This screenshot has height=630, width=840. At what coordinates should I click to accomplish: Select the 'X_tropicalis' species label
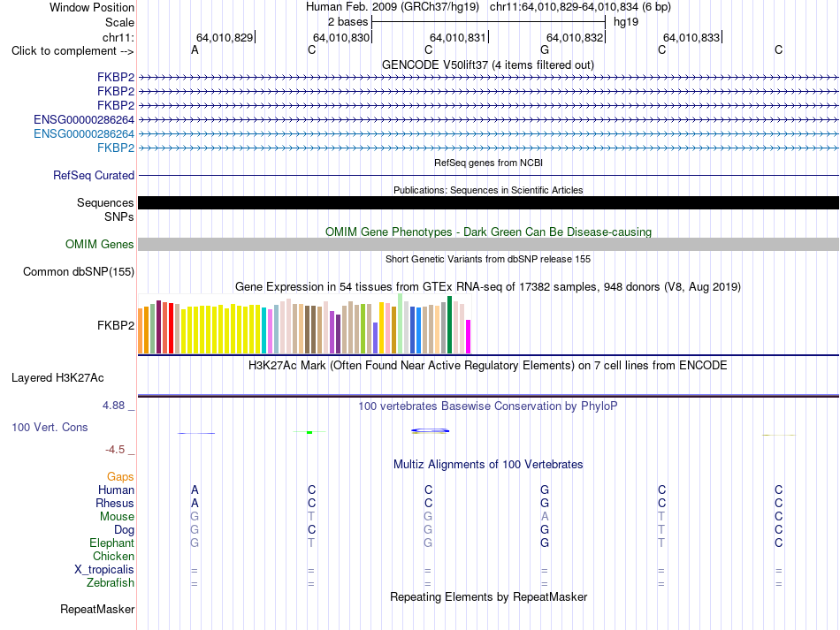(104, 570)
